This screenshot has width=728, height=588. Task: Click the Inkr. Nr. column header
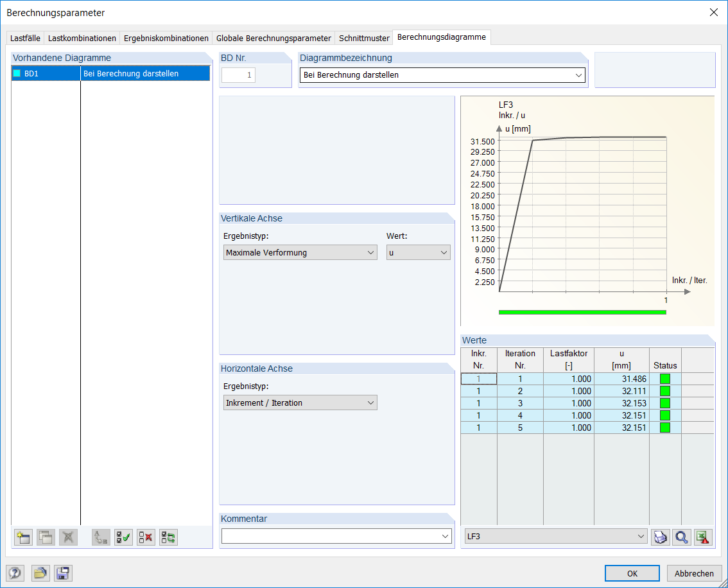(x=479, y=359)
